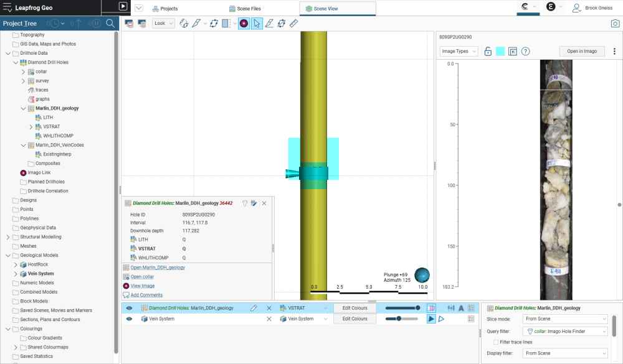This screenshot has height=364, width=623.
Task: Toggle cylinder display mode for drillholes
Action: pyautogui.click(x=431, y=308)
